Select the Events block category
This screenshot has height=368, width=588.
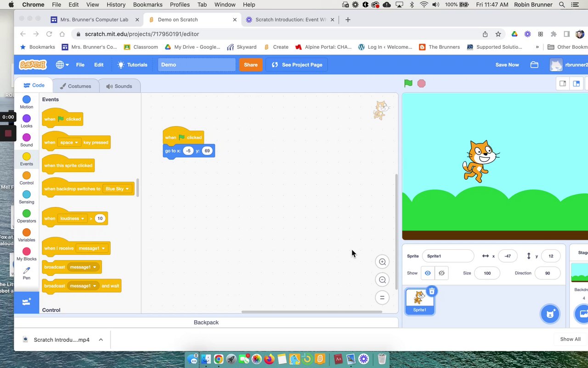tap(27, 159)
